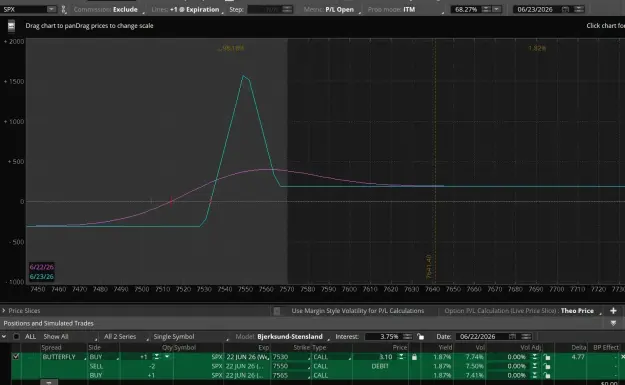
Task: Adjust Vol Adj stepper on 7550 row
Action: (535, 366)
